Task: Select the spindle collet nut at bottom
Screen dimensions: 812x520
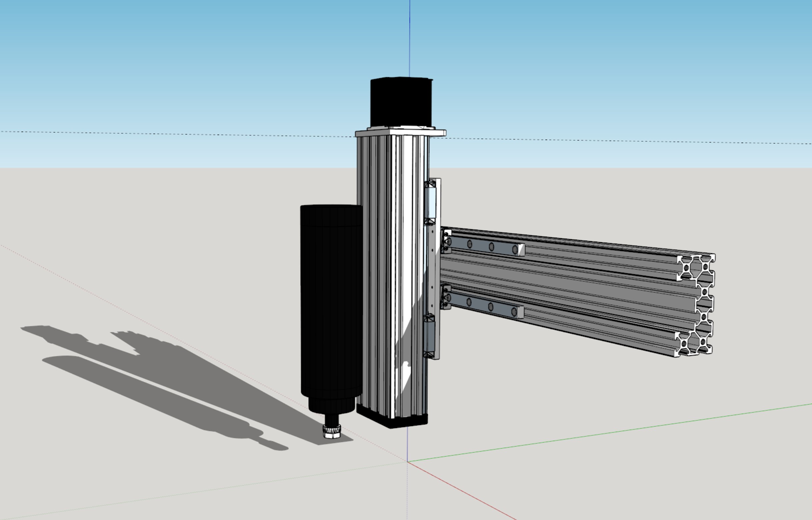Action: point(332,431)
